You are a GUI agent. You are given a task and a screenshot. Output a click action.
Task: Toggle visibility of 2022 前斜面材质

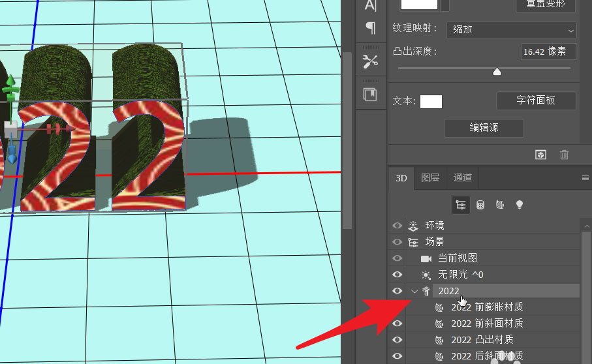[x=397, y=323]
